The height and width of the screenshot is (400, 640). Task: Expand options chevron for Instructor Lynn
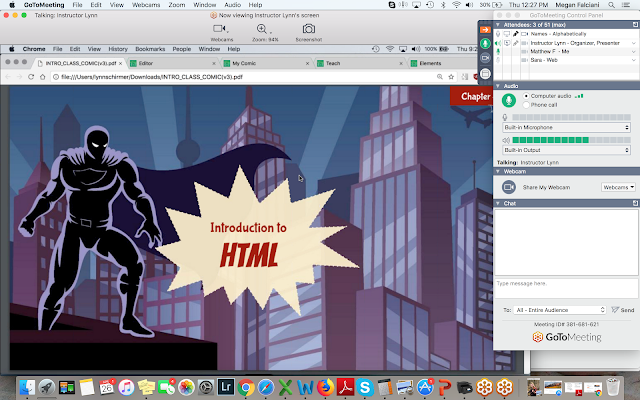point(634,43)
